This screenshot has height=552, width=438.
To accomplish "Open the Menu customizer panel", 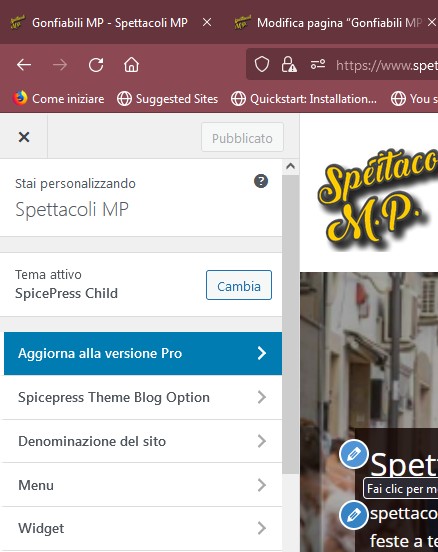I will click(x=142, y=485).
